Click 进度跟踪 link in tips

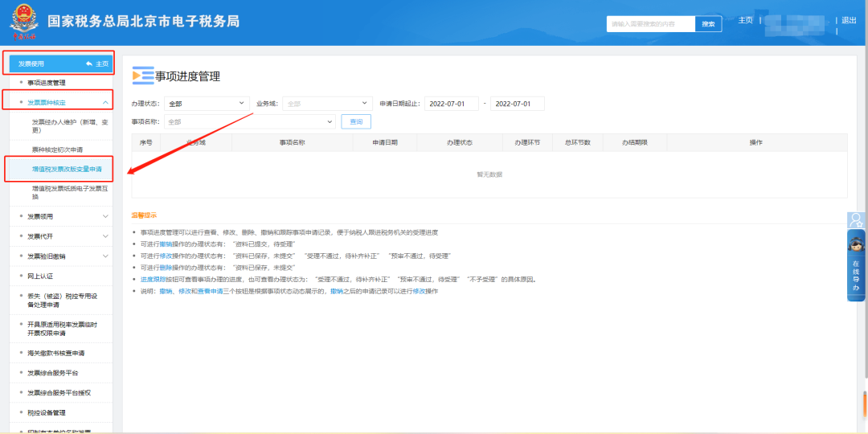pyautogui.click(x=153, y=279)
